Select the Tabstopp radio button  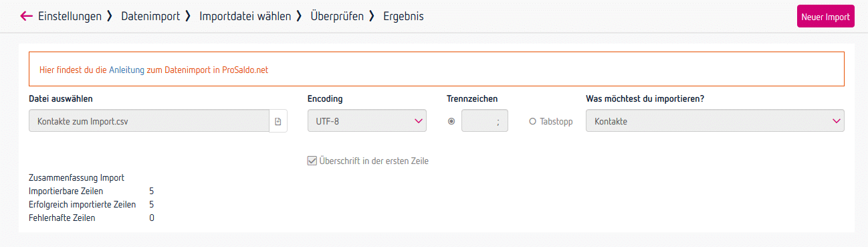point(533,121)
